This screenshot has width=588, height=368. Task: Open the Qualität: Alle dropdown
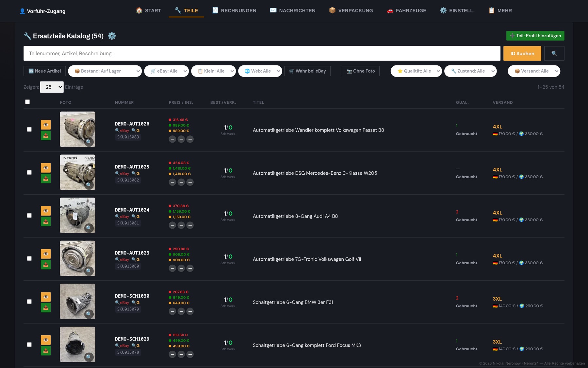click(416, 71)
